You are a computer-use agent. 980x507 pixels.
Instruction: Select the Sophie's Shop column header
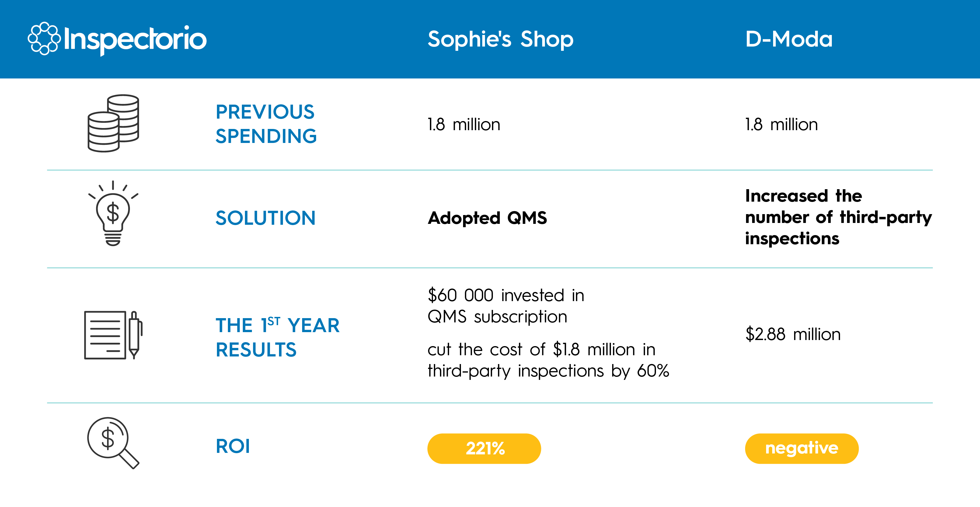tap(500, 39)
